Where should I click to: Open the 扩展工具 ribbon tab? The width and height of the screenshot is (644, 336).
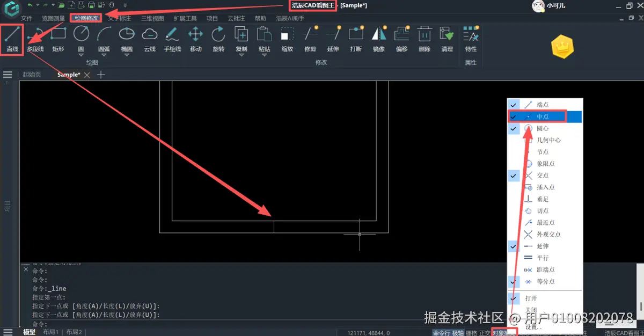click(186, 18)
